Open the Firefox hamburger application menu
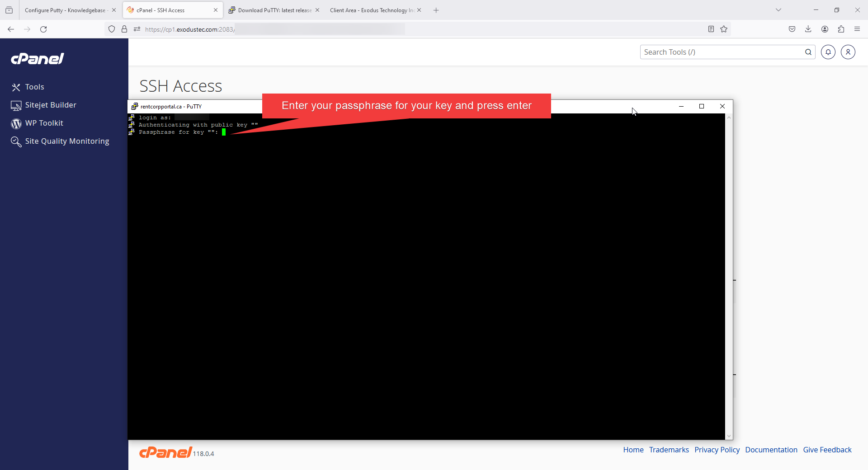The width and height of the screenshot is (868, 470). coord(857,29)
